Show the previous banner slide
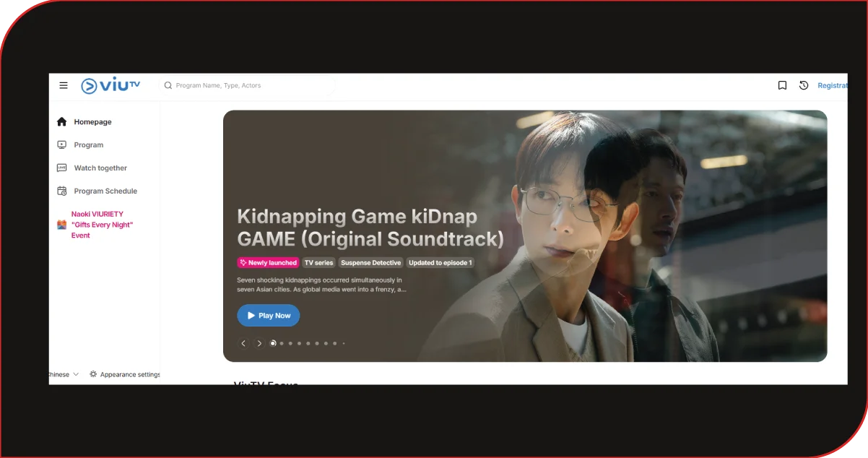This screenshot has width=868, height=458. [x=243, y=343]
